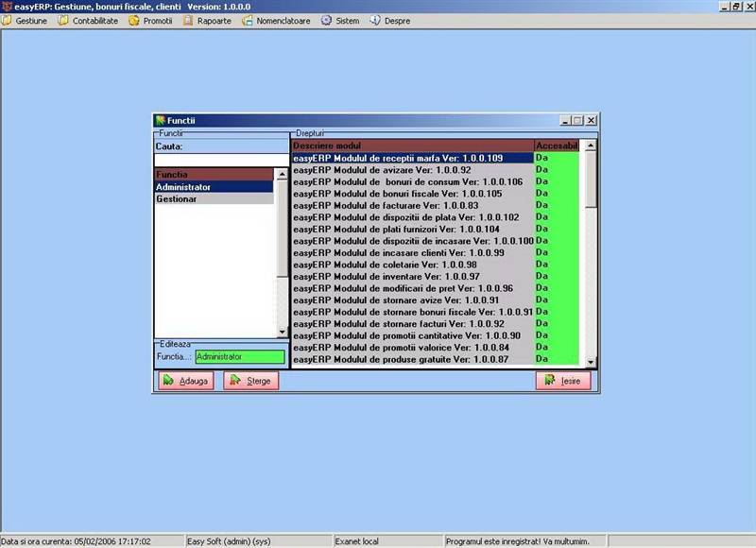Select the stornare avize module row
Screen dimensions: 756x548
pos(413,300)
